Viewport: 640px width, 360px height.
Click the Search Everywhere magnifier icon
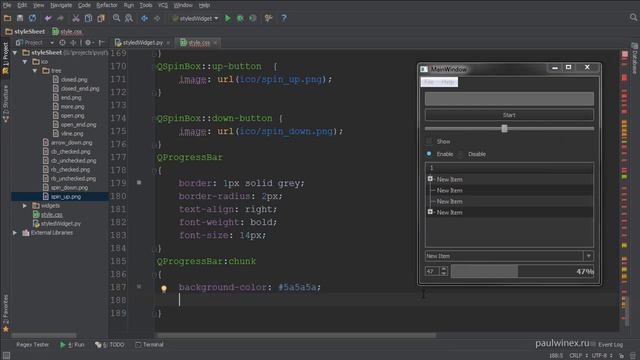coord(633,17)
